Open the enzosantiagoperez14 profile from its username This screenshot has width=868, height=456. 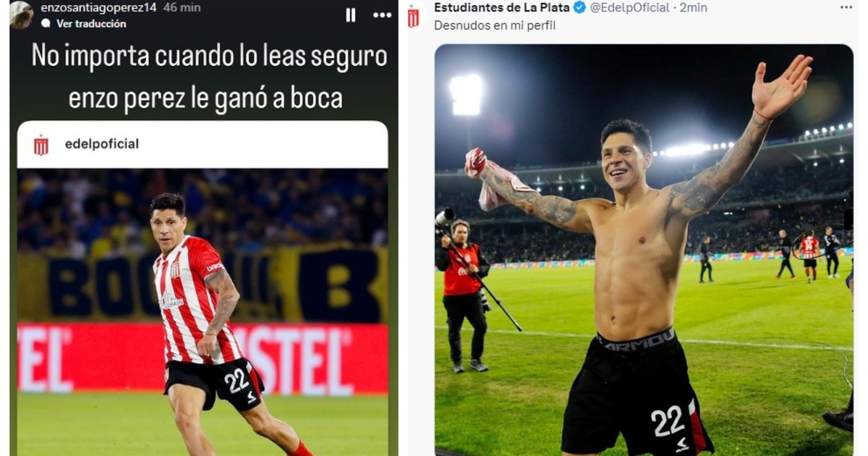(98, 7)
